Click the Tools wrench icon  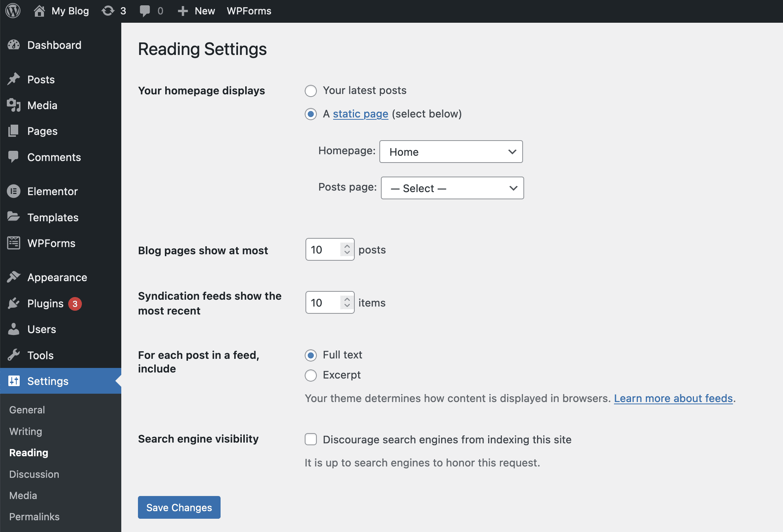[14, 355]
